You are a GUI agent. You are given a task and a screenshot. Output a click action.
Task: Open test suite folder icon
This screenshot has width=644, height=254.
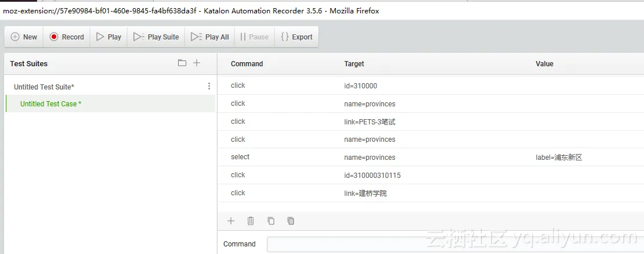pos(182,63)
